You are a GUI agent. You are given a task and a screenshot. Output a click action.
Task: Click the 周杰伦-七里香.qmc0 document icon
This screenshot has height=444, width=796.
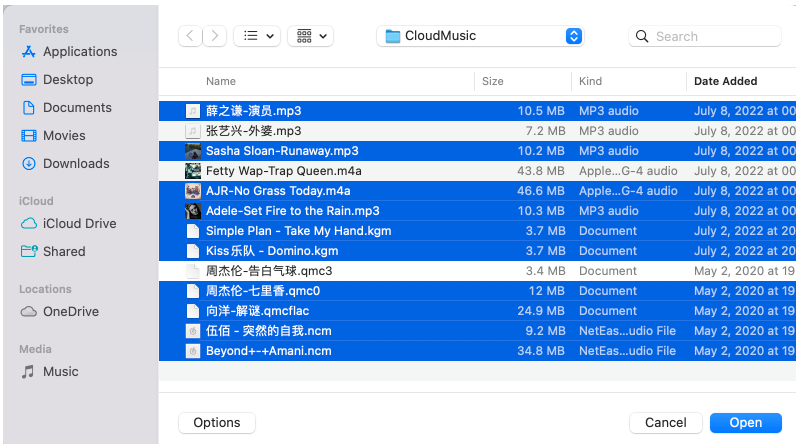pos(193,291)
